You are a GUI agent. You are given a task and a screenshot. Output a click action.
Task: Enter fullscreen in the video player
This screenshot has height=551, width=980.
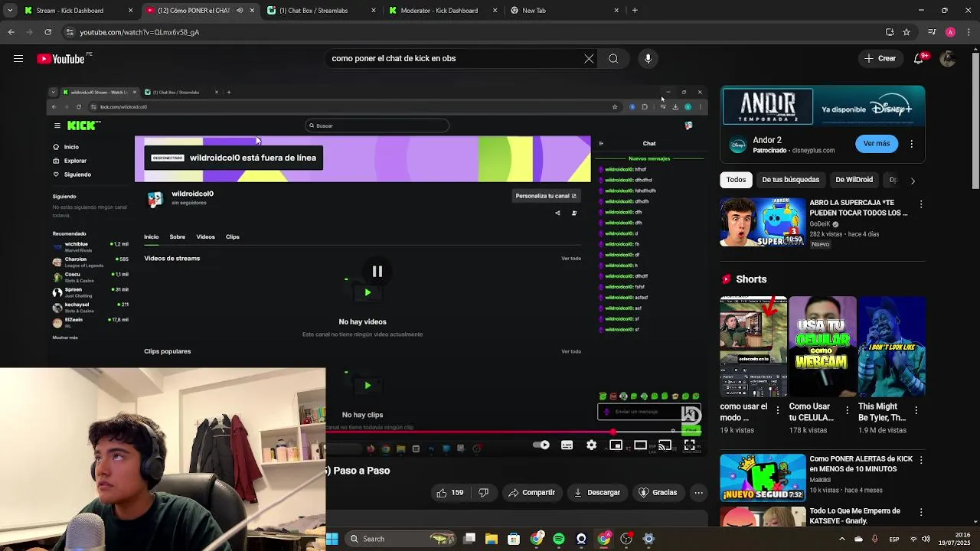click(689, 445)
